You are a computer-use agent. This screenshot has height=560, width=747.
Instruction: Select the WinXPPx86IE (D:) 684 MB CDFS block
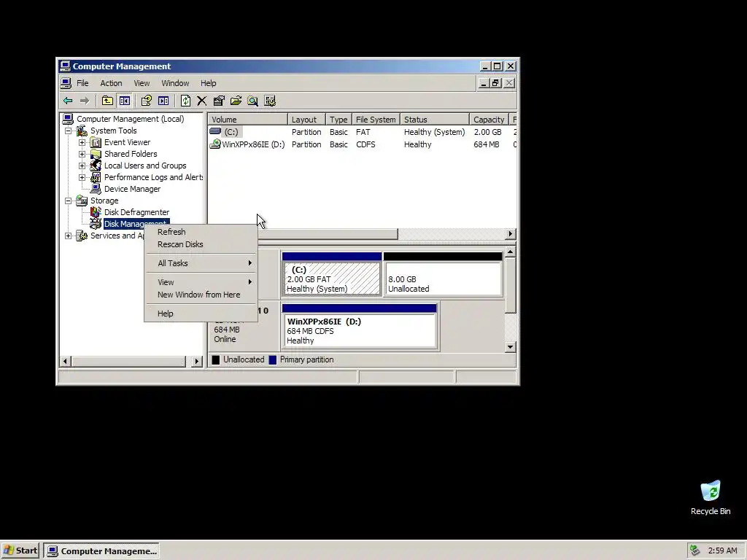pos(359,326)
